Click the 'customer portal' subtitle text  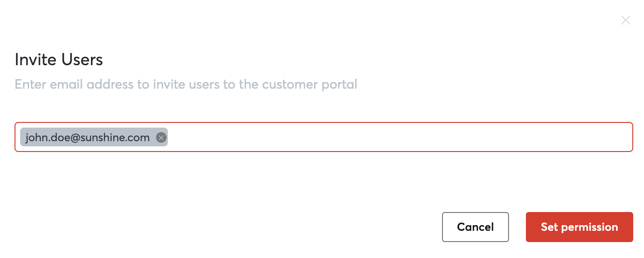[x=310, y=84]
